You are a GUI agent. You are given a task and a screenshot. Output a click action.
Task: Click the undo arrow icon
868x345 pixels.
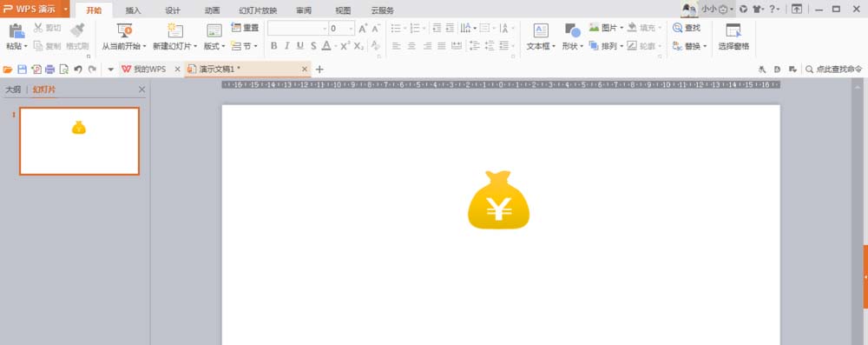point(78,70)
